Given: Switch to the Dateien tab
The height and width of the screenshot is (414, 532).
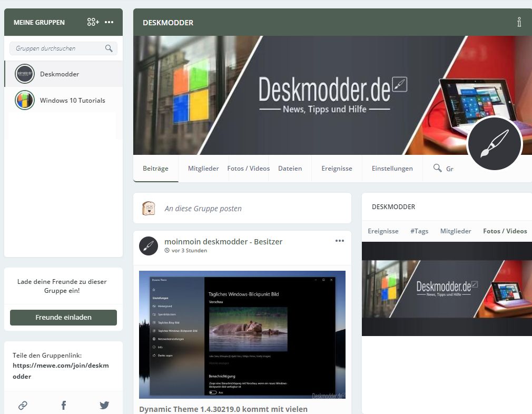Looking at the screenshot, I should 290,169.
